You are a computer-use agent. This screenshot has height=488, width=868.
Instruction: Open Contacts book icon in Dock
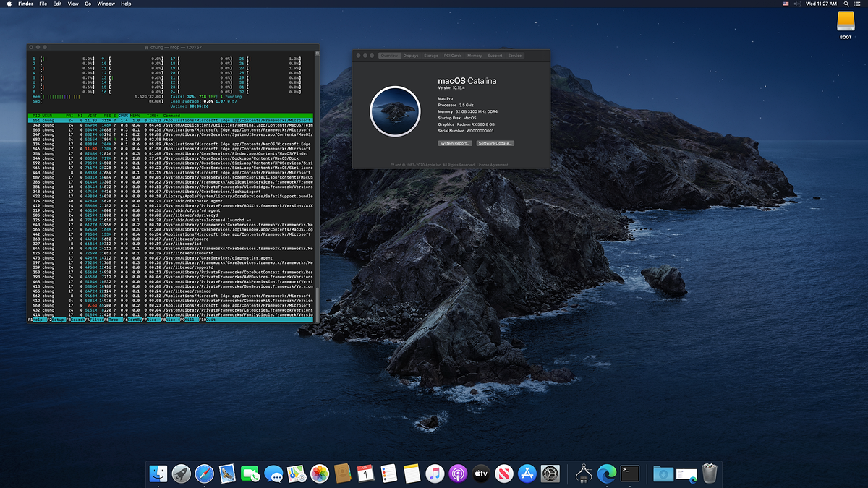pyautogui.click(x=342, y=474)
